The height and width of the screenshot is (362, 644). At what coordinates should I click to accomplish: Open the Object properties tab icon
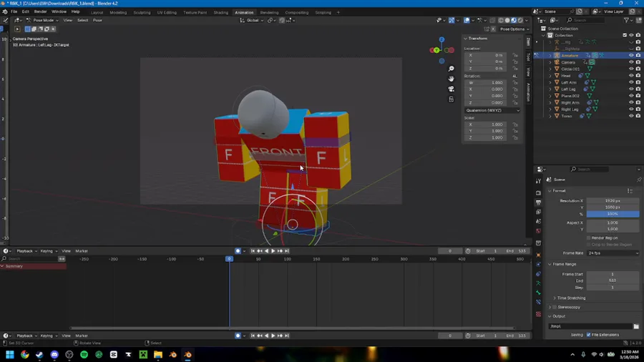(538, 255)
